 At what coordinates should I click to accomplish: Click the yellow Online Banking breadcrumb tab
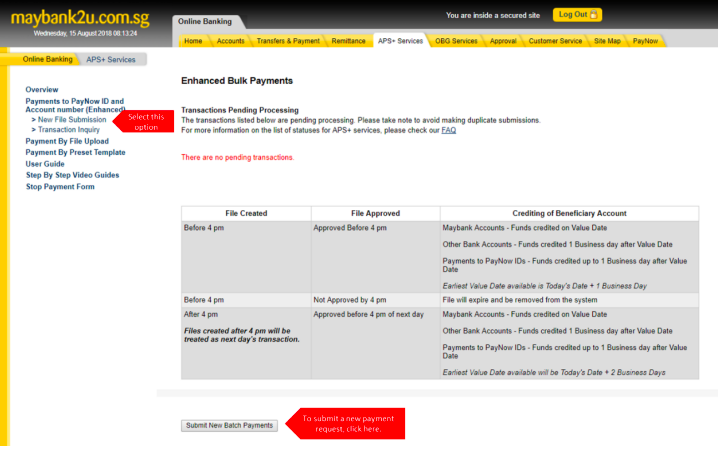coord(47,59)
